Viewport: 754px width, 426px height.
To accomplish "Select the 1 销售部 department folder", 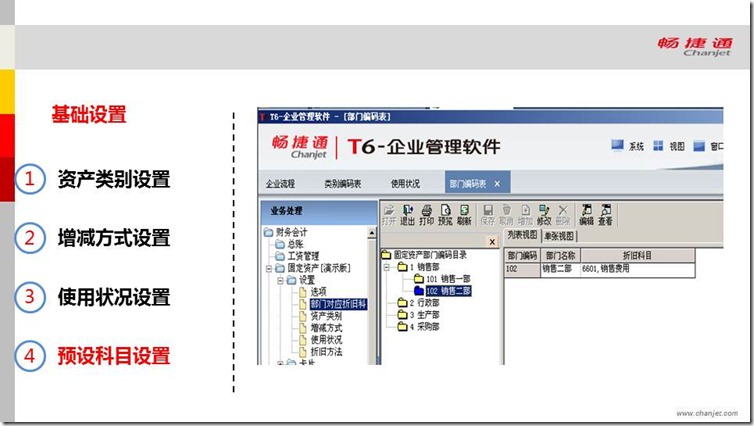I will 424,267.
